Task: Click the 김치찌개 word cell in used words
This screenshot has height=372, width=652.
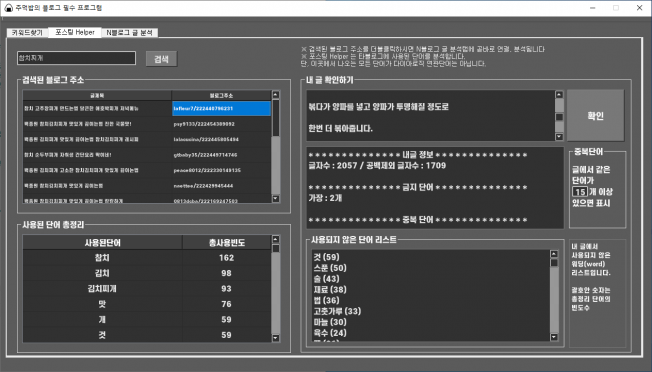Action: pyautogui.click(x=103, y=288)
